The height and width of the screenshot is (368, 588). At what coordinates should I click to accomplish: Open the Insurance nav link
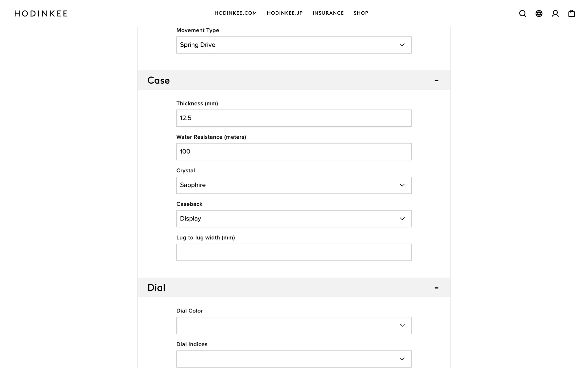pyautogui.click(x=328, y=13)
